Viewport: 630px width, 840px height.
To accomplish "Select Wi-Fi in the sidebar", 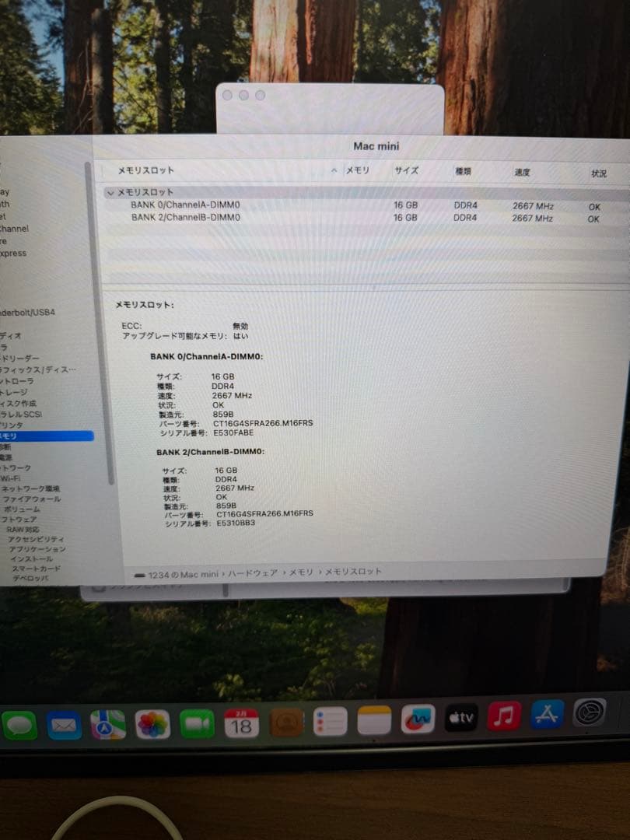I will point(10,478).
